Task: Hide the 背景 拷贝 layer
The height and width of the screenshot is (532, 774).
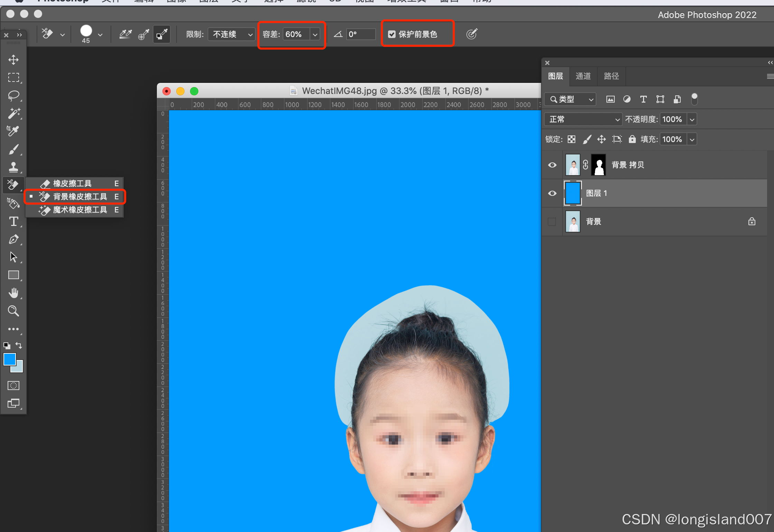Action: click(x=552, y=165)
